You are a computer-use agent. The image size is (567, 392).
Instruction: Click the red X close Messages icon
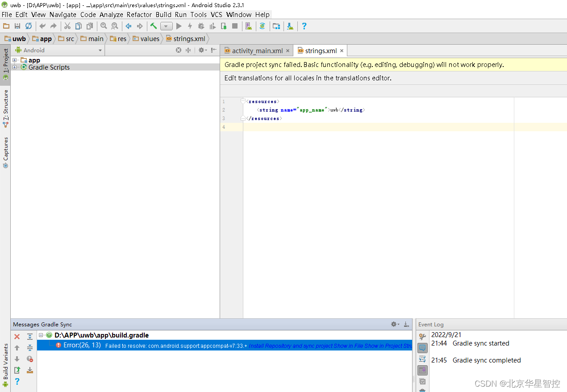click(x=17, y=337)
